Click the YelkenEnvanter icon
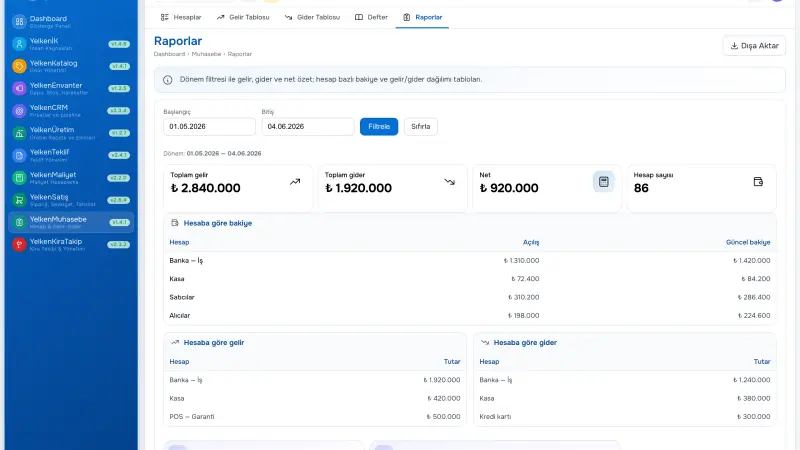Screen dimensions: 800x450 (19, 88)
